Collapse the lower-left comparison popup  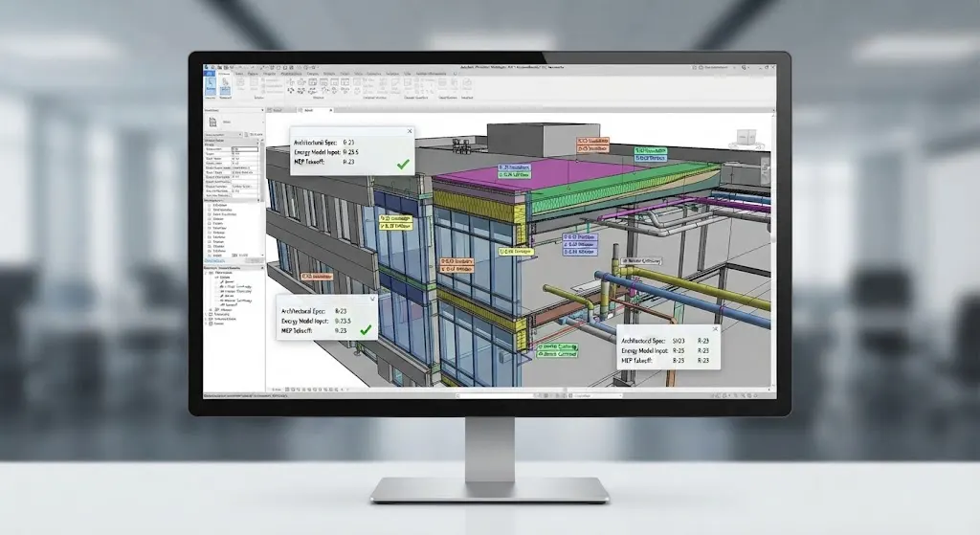pyautogui.click(x=372, y=300)
